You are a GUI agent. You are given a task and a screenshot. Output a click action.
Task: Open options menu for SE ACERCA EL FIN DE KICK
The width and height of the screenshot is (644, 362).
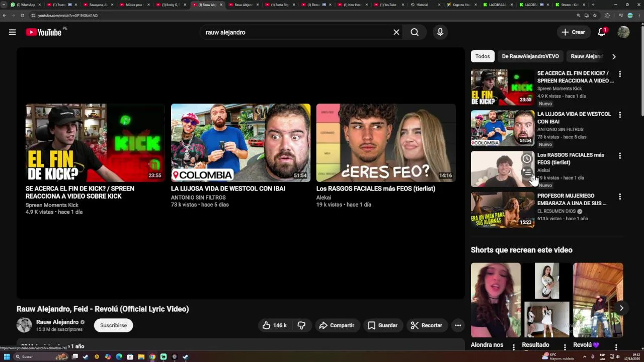(620, 74)
